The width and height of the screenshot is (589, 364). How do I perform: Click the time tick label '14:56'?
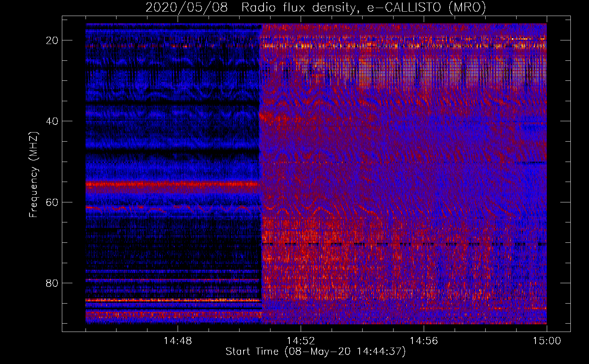(x=424, y=341)
